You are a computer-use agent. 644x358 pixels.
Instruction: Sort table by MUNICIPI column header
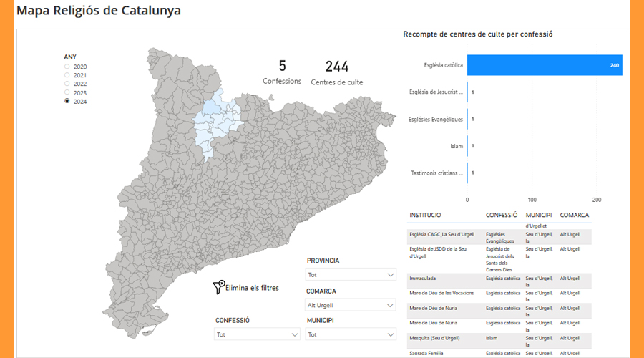(538, 215)
